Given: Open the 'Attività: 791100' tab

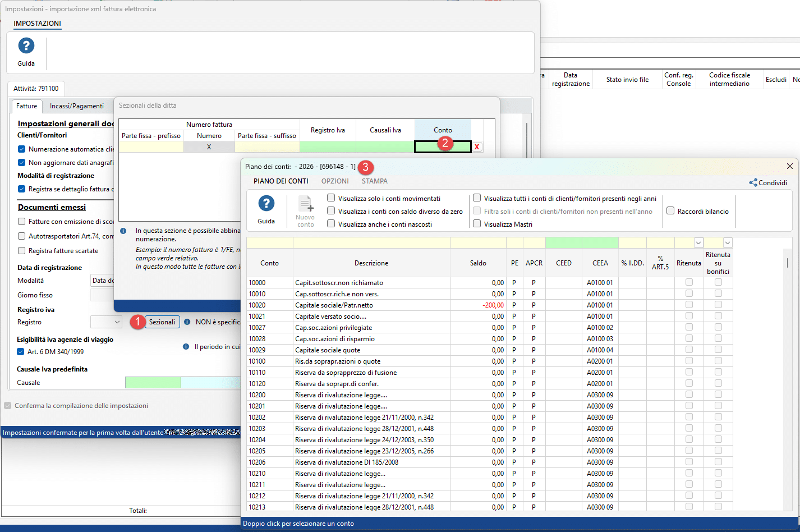Looking at the screenshot, I should coord(36,89).
